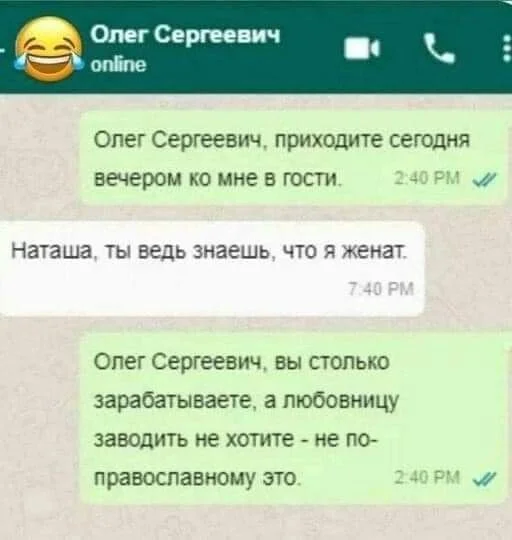The width and height of the screenshot is (512, 540).
Task: Select the message 'приходите сегодня вечером ко мне'
Action: [x=294, y=159]
